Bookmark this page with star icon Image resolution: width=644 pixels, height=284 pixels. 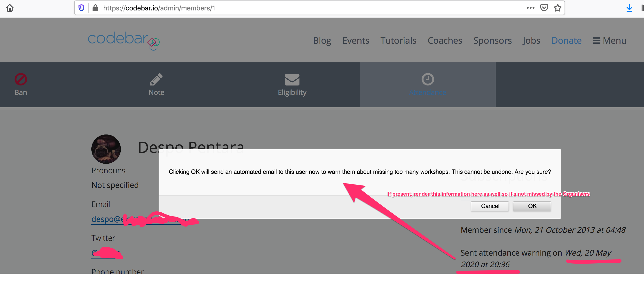[x=558, y=8]
